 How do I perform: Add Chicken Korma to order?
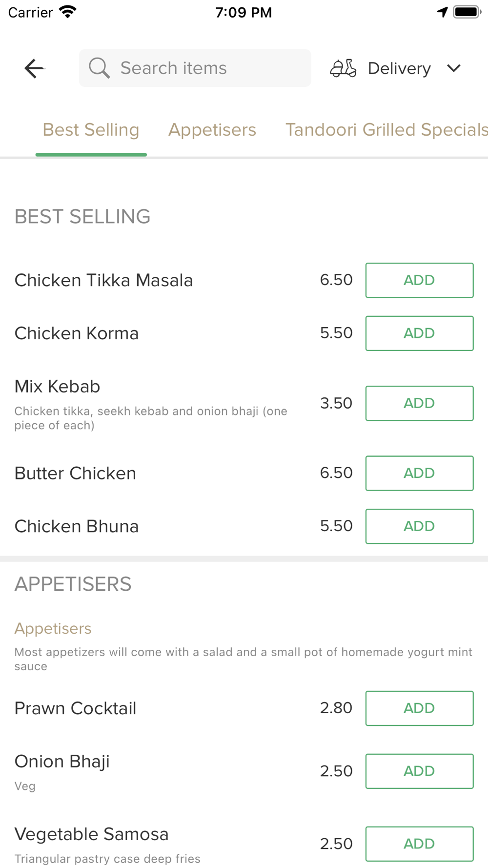pyautogui.click(x=419, y=333)
